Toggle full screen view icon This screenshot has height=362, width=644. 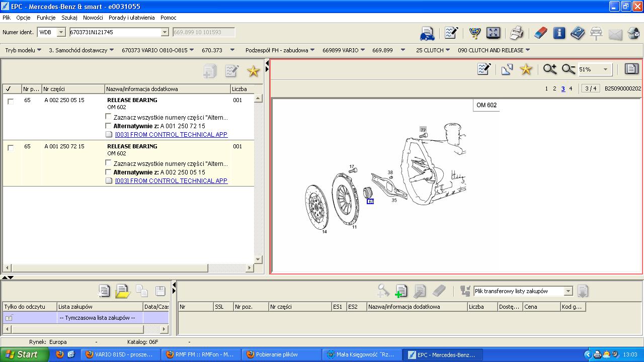point(494,33)
